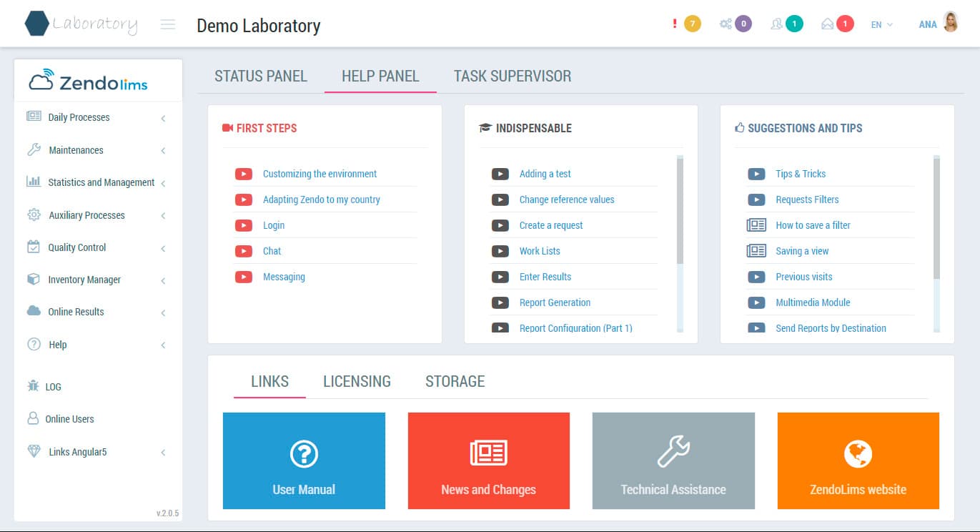The width and height of the screenshot is (980, 532).
Task: Open the Requests Filters link
Action: pos(807,199)
